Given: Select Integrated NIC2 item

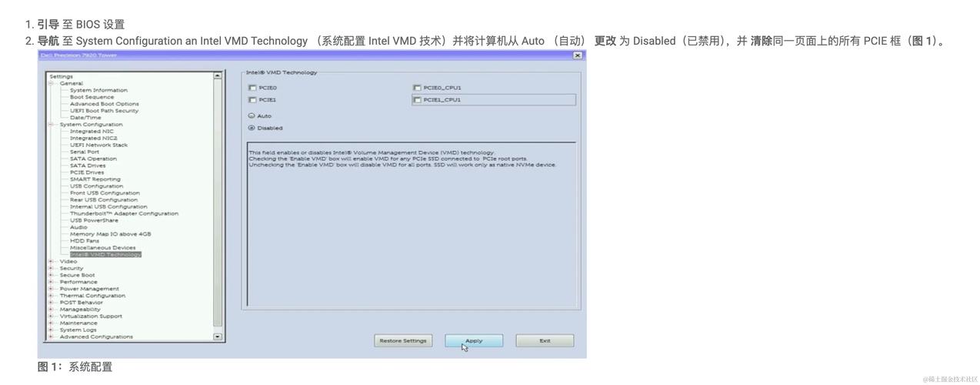Looking at the screenshot, I should point(93,139).
